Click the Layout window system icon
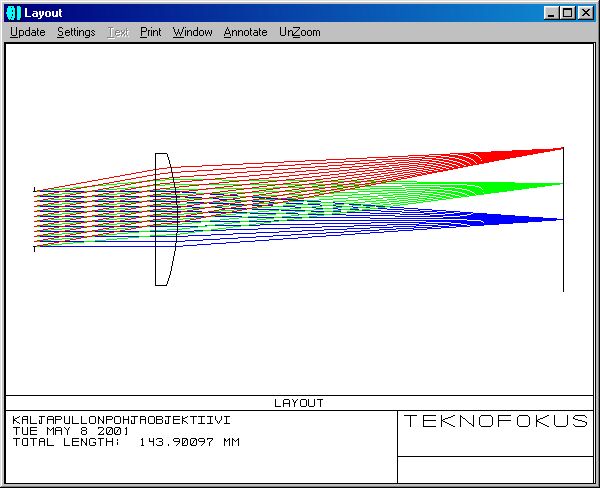Viewport: 600px width, 488px height. (x=14, y=12)
